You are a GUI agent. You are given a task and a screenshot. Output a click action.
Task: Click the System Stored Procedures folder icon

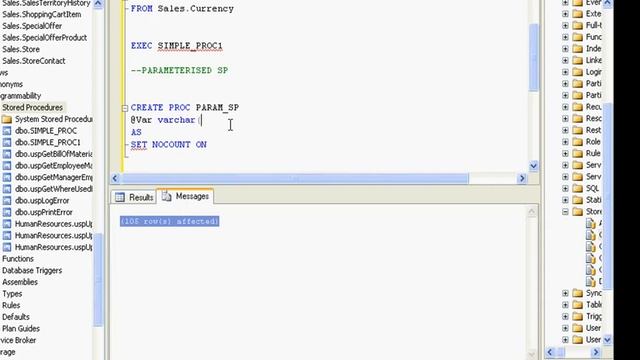[x=7, y=119]
